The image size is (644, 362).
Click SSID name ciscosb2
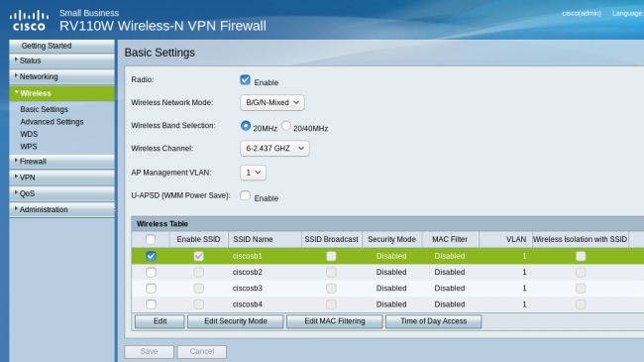coord(248,272)
